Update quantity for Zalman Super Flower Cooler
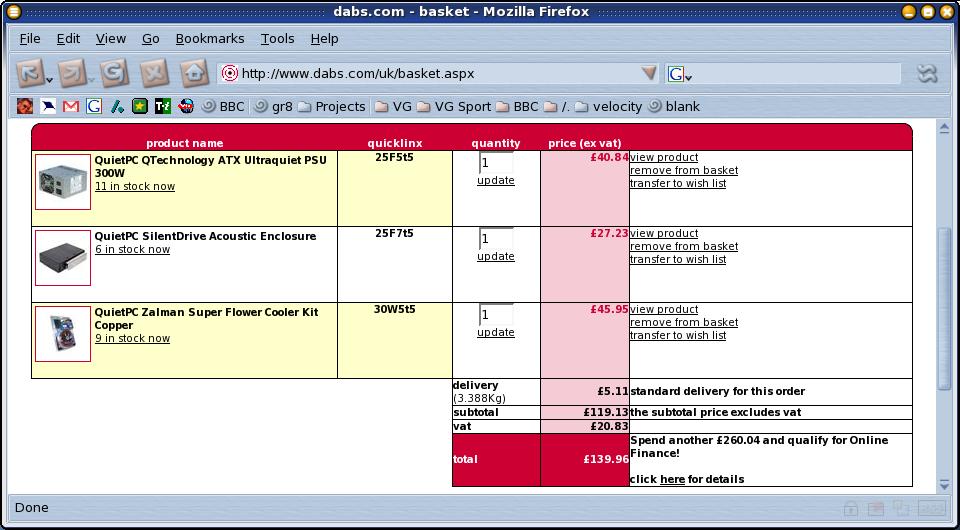Screen dimensions: 960x530 pyautogui.click(x=495, y=332)
